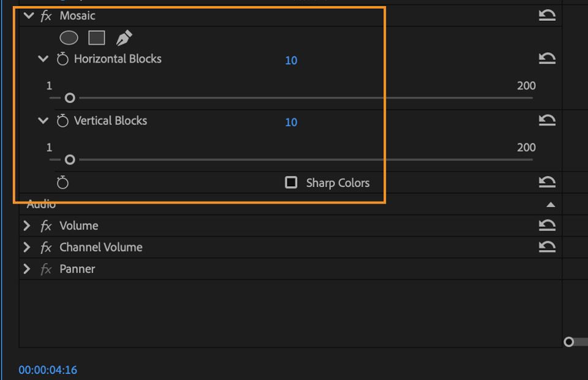This screenshot has height=380, width=588.
Task: Click the 00:00:04:16 timecode
Action: (x=48, y=370)
